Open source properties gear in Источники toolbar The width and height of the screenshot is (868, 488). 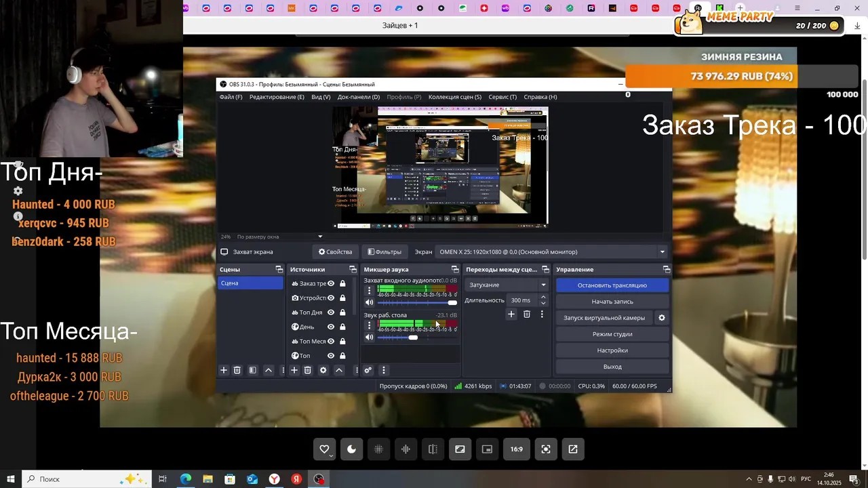323,370
